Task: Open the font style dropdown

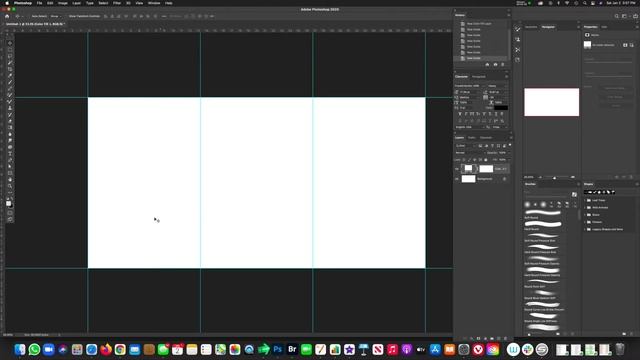Action: point(498,86)
